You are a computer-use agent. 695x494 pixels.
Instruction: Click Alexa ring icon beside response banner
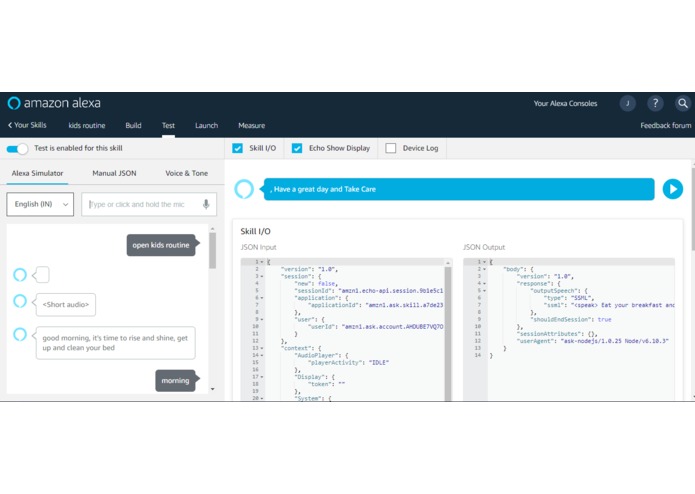click(244, 189)
